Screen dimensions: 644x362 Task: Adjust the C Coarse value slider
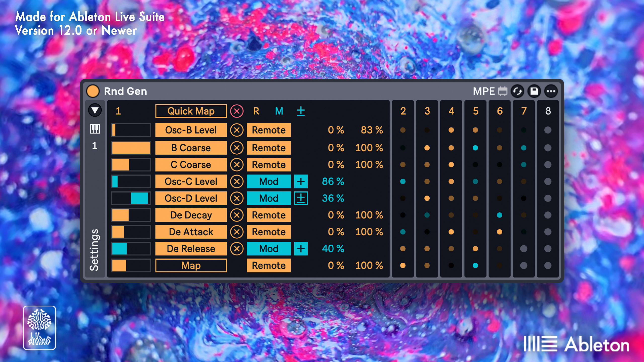coord(131,165)
